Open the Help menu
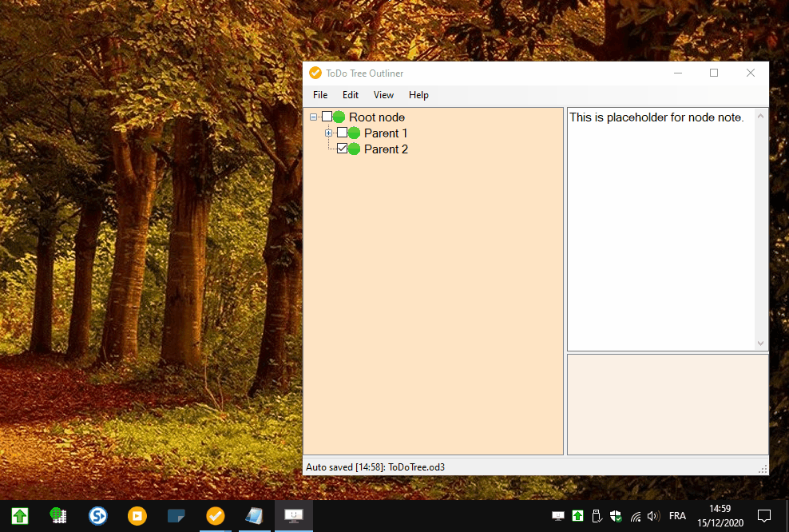The image size is (789, 532). [418, 95]
